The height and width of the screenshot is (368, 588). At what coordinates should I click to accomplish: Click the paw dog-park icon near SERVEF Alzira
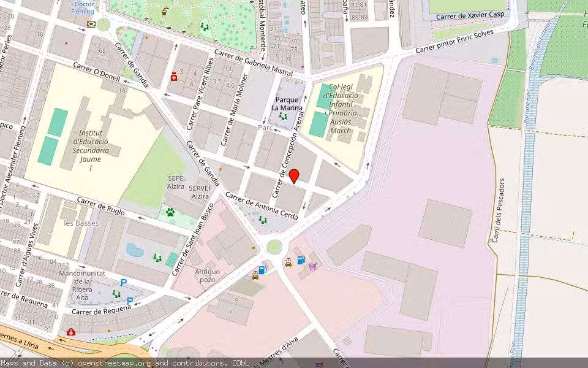170,213
